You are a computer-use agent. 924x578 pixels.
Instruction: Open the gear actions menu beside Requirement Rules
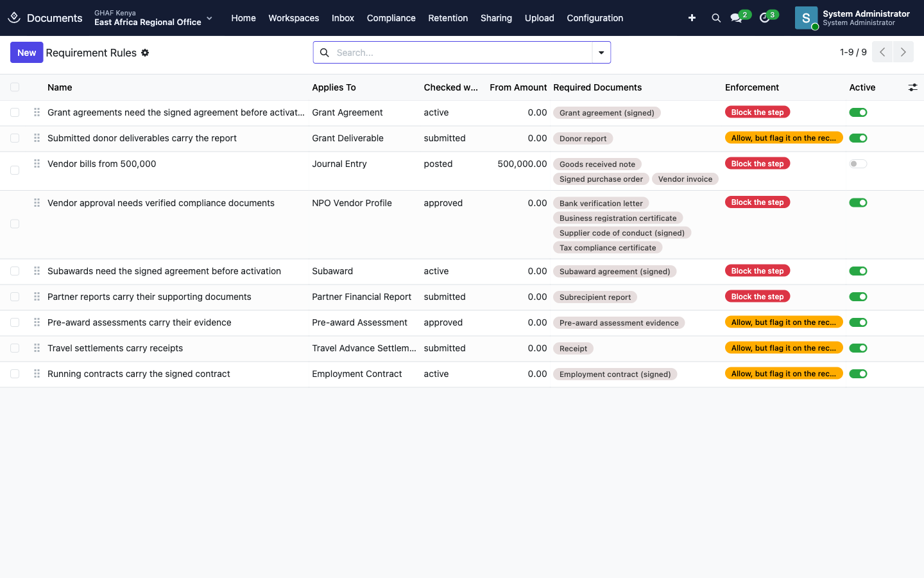click(x=145, y=53)
